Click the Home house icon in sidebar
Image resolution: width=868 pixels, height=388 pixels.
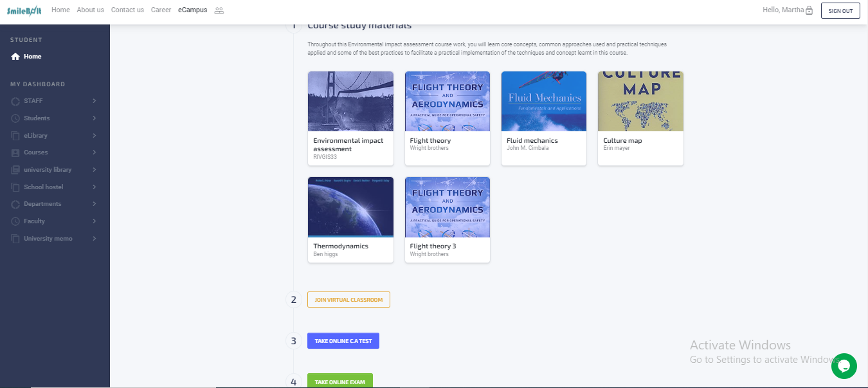15,57
